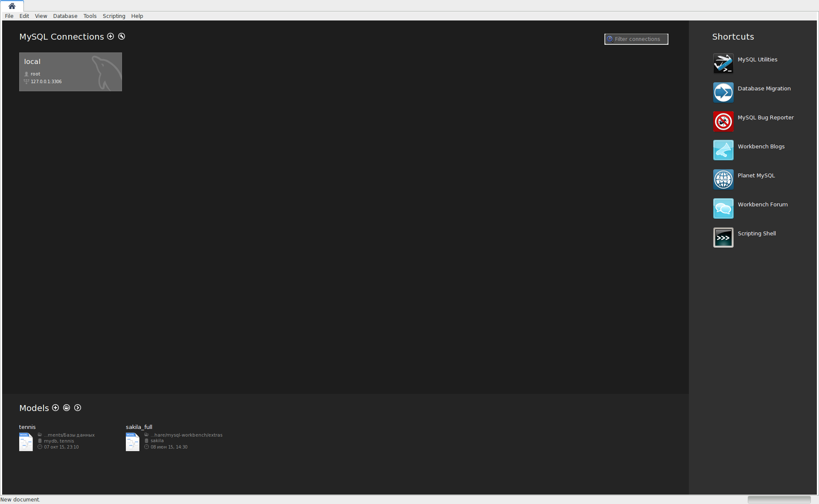Connect to local MySQL instance

coord(70,71)
